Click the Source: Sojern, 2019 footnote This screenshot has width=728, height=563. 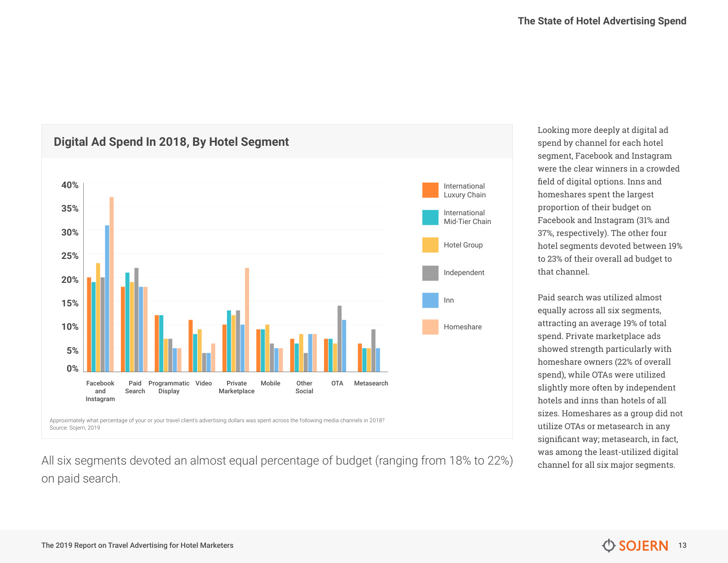(74, 428)
